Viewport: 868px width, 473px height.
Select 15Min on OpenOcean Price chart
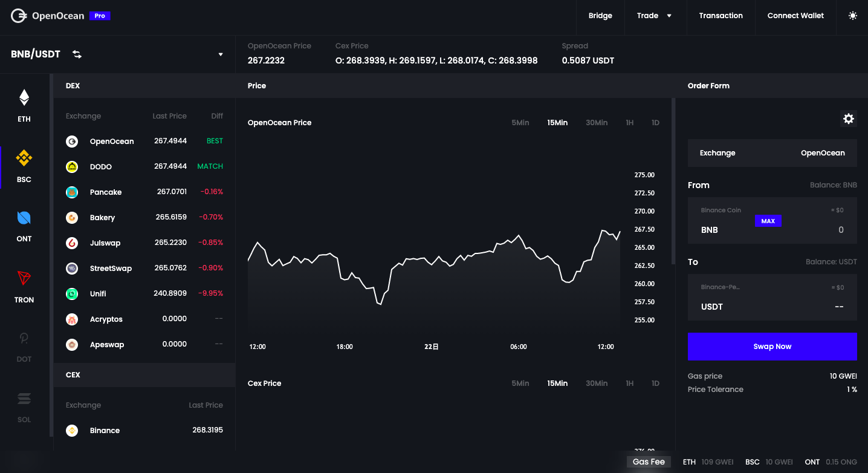(557, 123)
